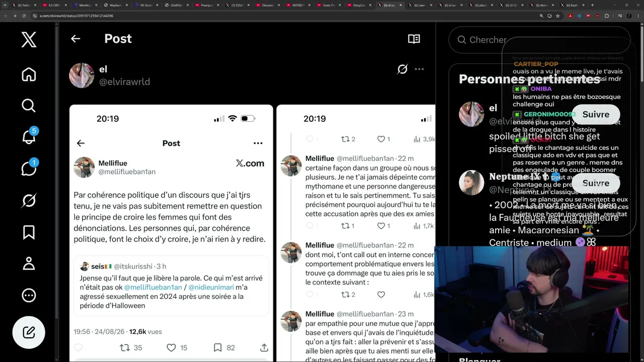Open el's avatar in Personnes pertinentes
Viewport: 644px width, 362px height.
point(471,114)
